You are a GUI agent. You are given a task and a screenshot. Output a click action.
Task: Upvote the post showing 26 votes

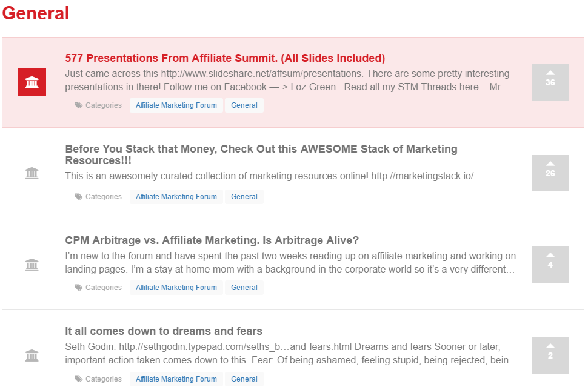coord(550,173)
